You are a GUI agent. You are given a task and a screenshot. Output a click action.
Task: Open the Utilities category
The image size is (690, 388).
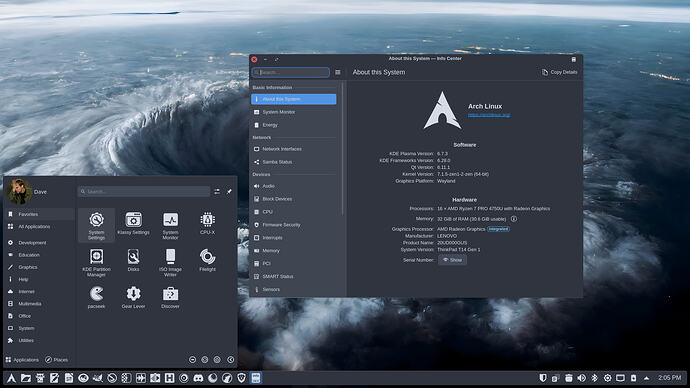click(40, 340)
